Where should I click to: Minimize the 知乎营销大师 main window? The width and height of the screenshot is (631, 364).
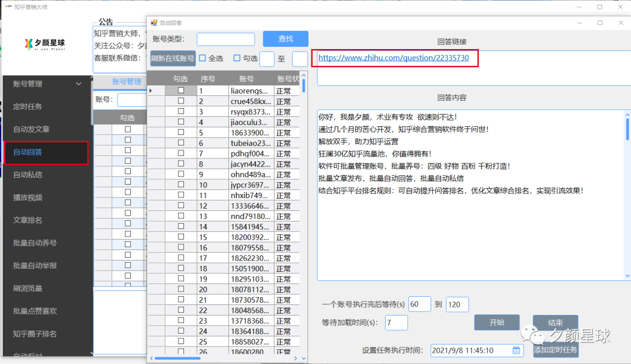click(x=579, y=7)
